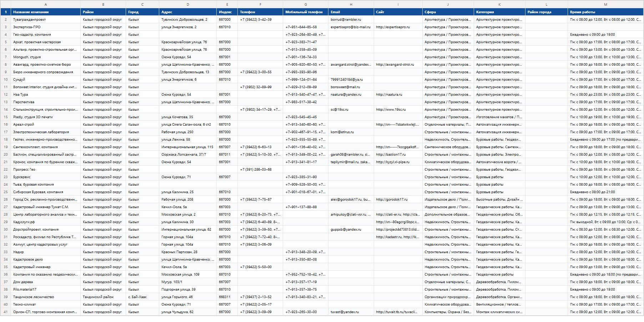Click the 'Бурсервис' company cell
644x322 pixels.
(46, 177)
